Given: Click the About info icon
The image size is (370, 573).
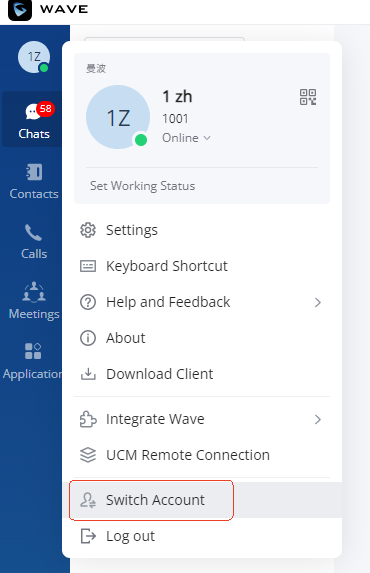Looking at the screenshot, I should (x=88, y=338).
